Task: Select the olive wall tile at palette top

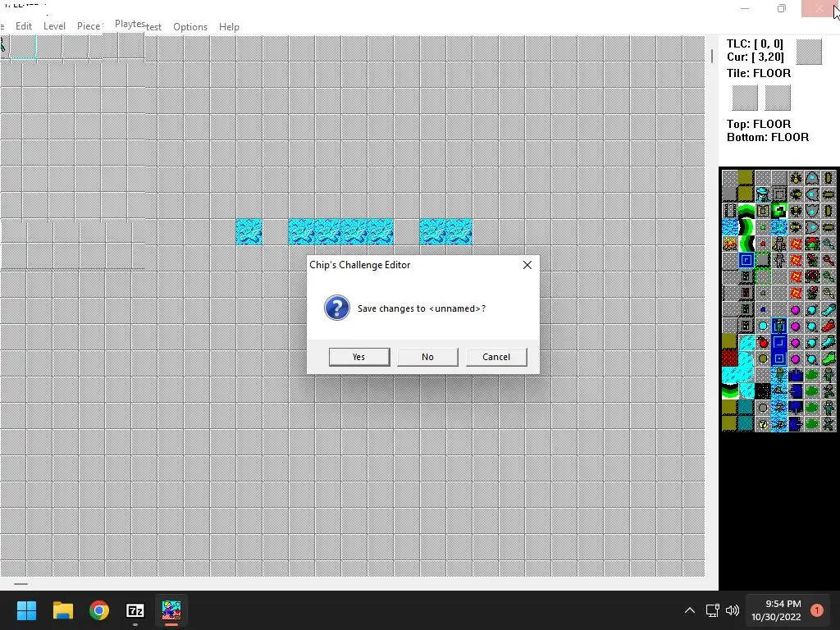Action: pyautogui.click(x=746, y=177)
